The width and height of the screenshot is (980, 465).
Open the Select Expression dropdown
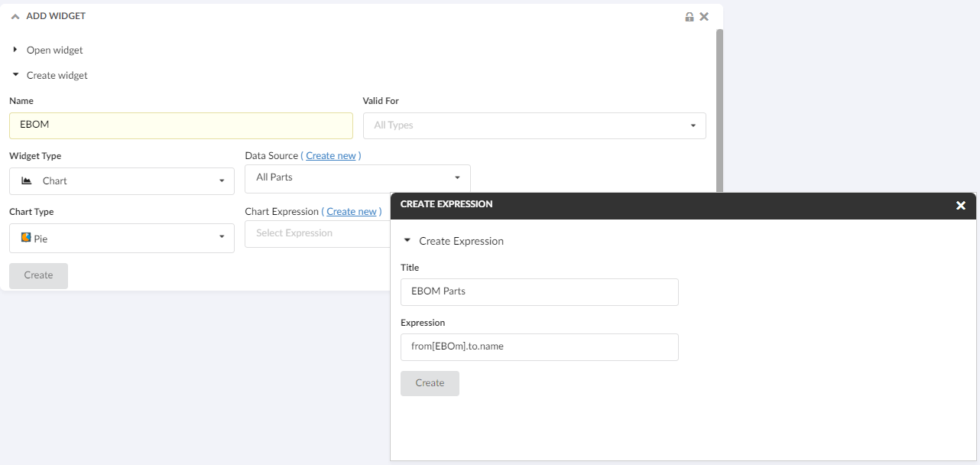[x=317, y=233]
